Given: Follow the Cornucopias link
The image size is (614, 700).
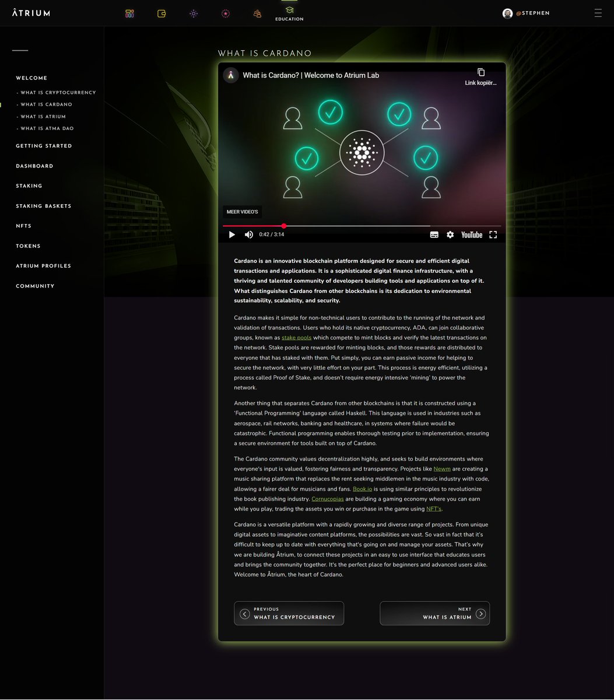Looking at the screenshot, I should (328, 499).
